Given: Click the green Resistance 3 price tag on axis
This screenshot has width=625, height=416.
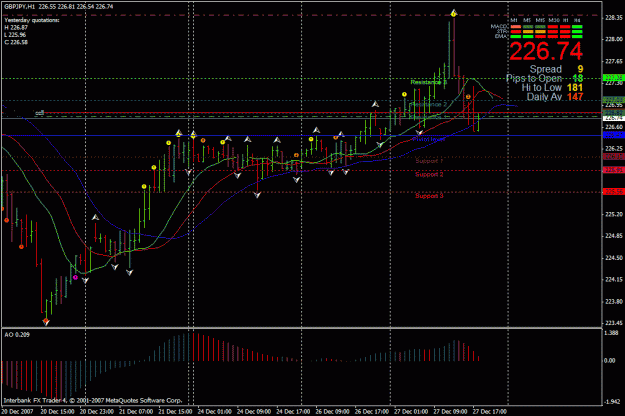Looking at the screenshot, I should point(613,77).
